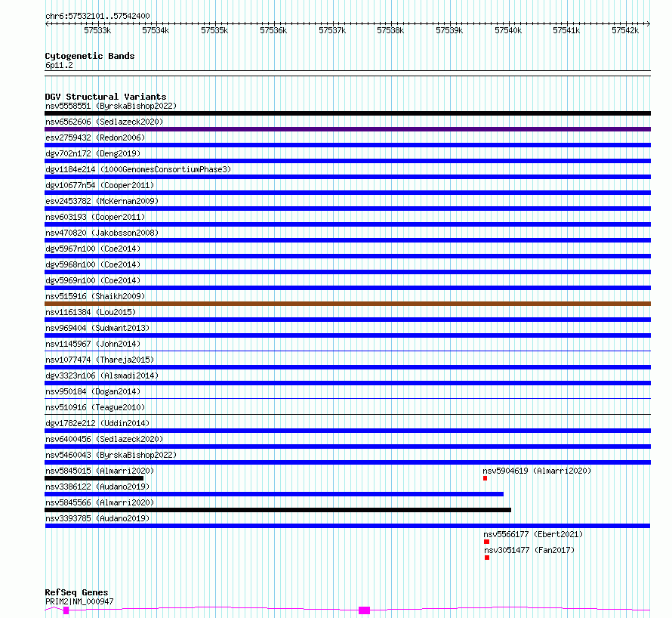
Task: Open nsv515916 (Shaikh2009) label
Action: click(x=95, y=296)
